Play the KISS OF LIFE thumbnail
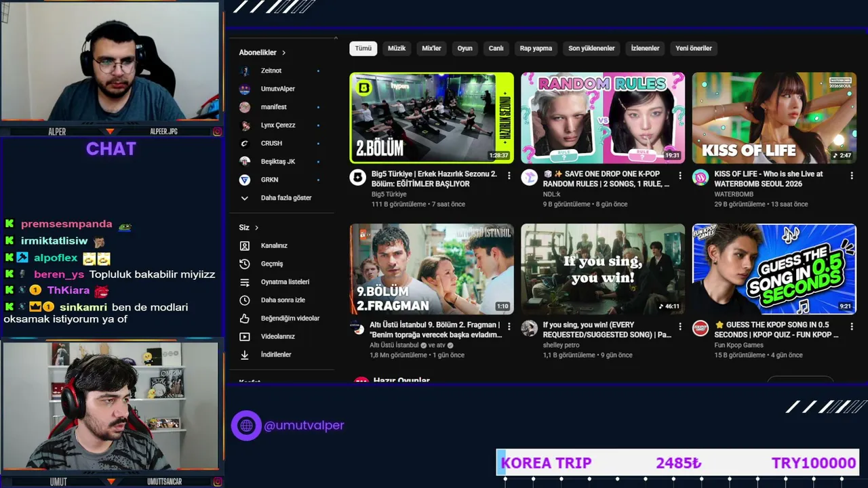Screen dimensions: 868x488 point(774,118)
